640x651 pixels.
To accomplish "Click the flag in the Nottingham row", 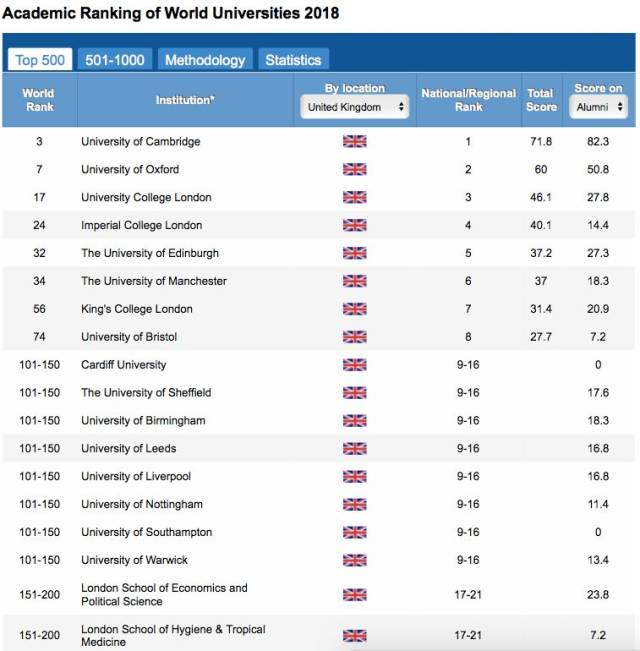I will tap(355, 504).
